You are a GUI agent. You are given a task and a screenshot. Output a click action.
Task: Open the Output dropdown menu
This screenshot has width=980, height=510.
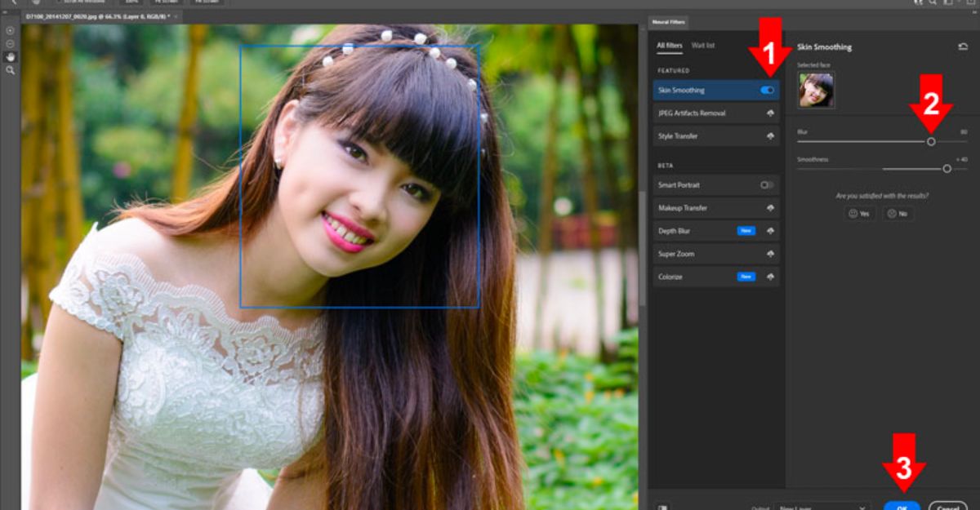coord(821,507)
